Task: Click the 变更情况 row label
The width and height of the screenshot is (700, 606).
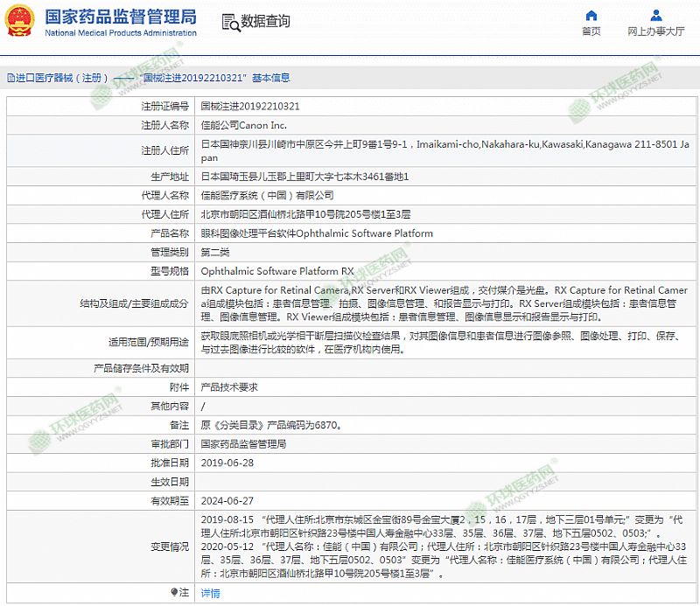Action: 170,547
